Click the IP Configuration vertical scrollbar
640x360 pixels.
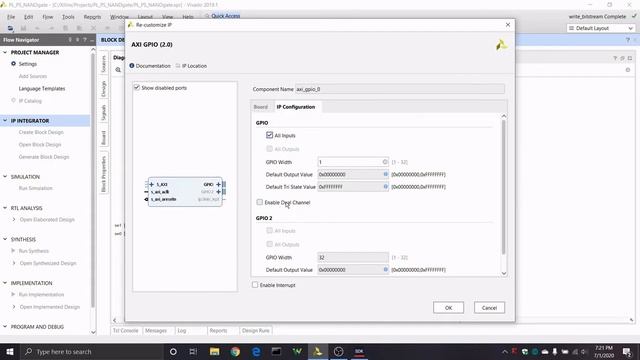click(504, 187)
